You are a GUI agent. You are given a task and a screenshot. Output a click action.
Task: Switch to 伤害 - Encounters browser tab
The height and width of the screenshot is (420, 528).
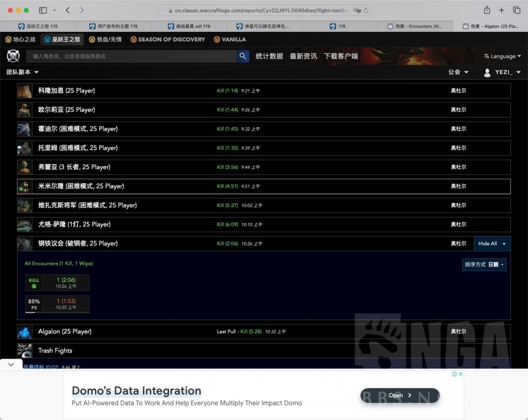coord(415,26)
